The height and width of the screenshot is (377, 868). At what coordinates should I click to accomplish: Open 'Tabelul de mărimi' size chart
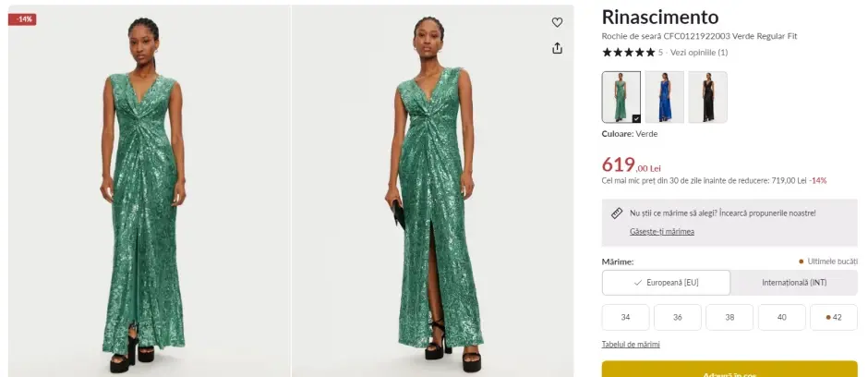pyautogui.click(x=630, y=345)
